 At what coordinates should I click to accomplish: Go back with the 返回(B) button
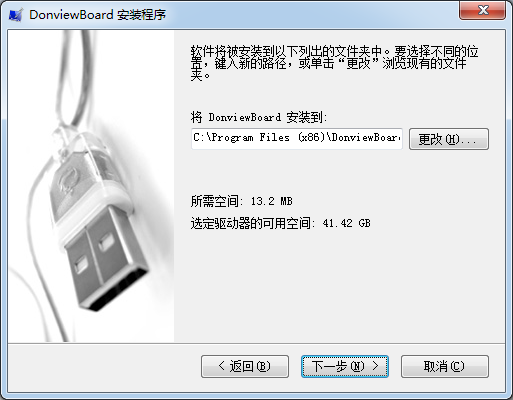point(245,366)
